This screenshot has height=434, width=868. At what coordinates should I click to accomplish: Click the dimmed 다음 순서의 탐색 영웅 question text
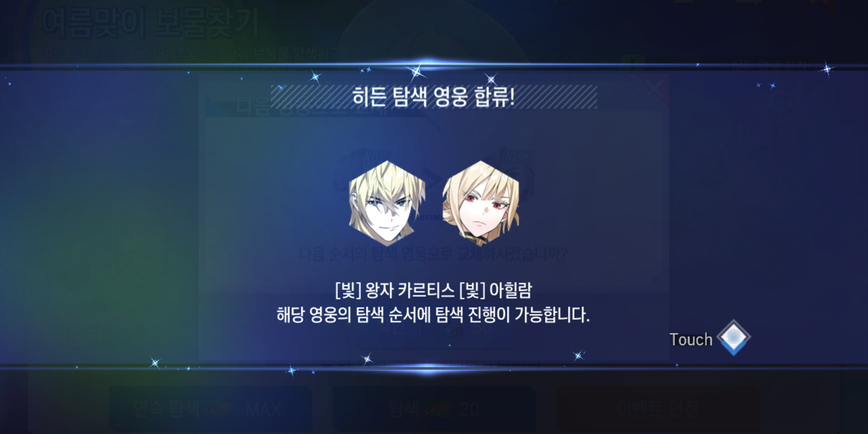point(433,253)
